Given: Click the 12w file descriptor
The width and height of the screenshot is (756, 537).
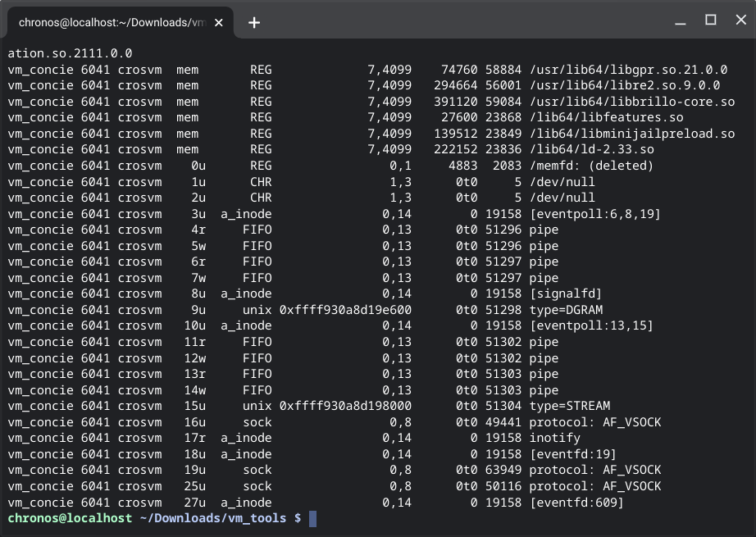Looking at the screenshot, I should click(195, 358).
